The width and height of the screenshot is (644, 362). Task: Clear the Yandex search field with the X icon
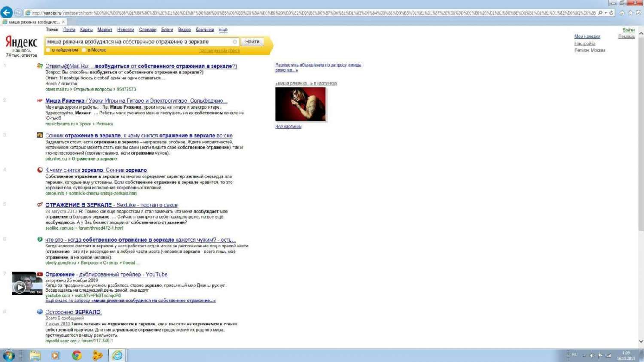[235, 42]
